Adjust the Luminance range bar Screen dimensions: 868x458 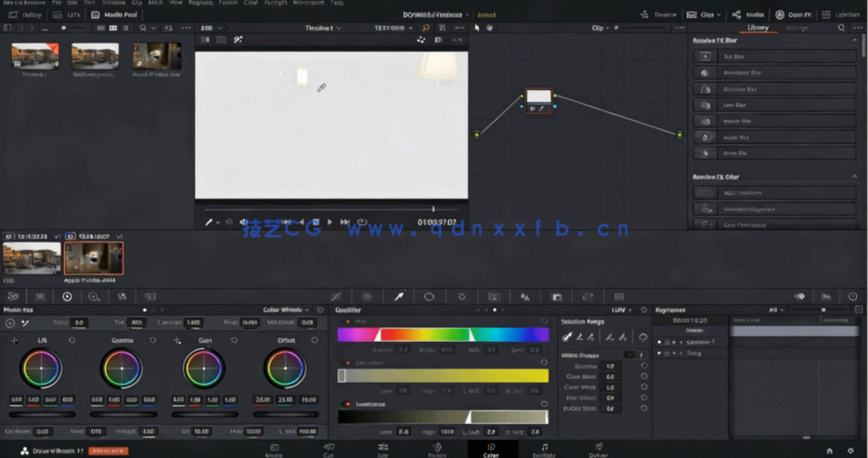[443, 417]
